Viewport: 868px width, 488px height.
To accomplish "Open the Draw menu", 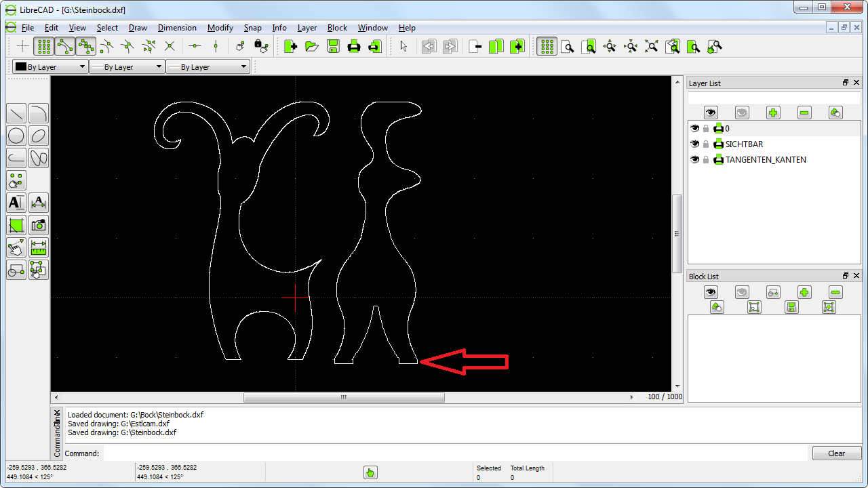I will tap(138, 28).
